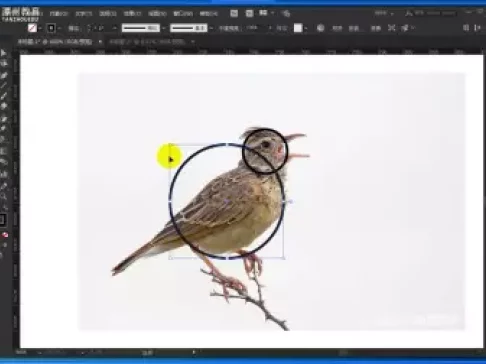Click the small circle path on bird's head
486x364 pixels.
[x=265, y=129]
